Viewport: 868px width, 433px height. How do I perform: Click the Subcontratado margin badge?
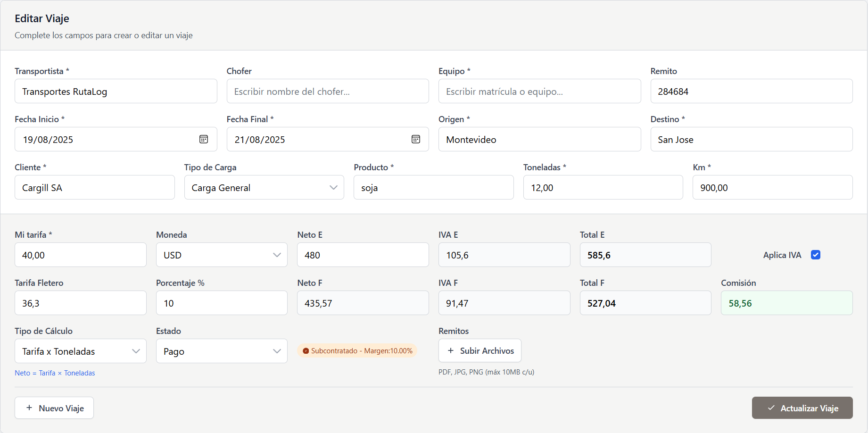357,350
